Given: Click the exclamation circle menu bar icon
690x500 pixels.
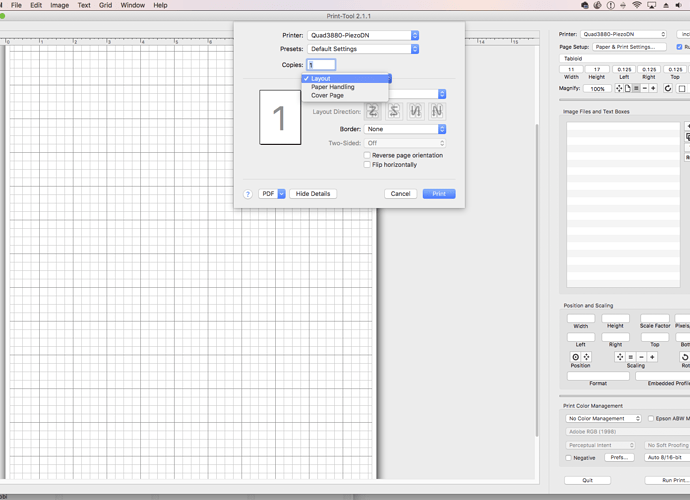Looking at the screenshot, I should tap(610, 5).
